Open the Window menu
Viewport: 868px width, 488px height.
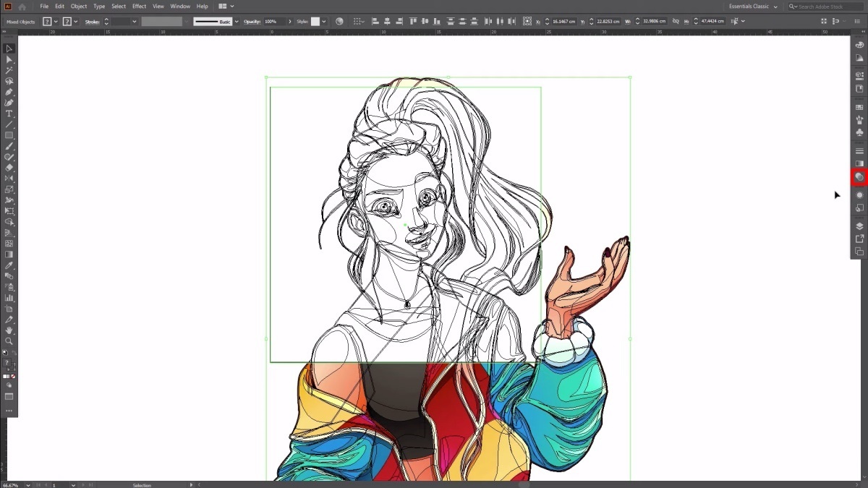point(180,7)
